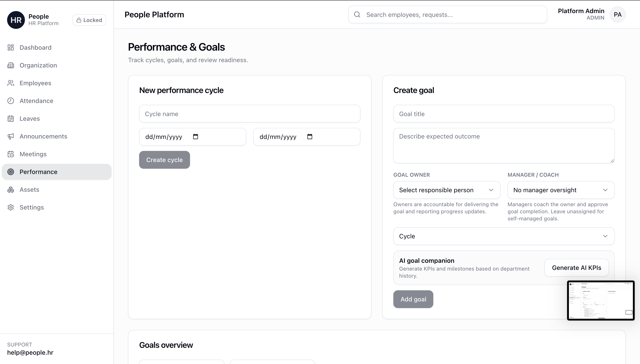
Task: Click the search magnifier icon
Action: (357, 14)
